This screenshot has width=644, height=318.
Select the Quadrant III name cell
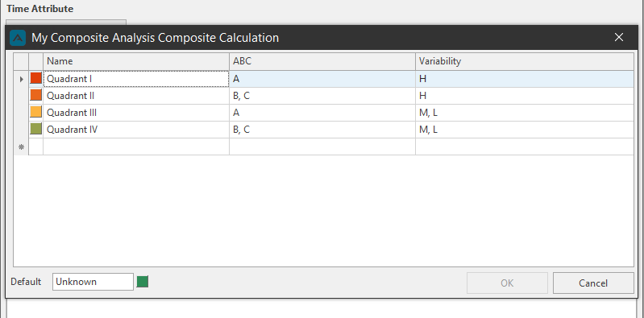pyautogui.click(x=136, y=113)
